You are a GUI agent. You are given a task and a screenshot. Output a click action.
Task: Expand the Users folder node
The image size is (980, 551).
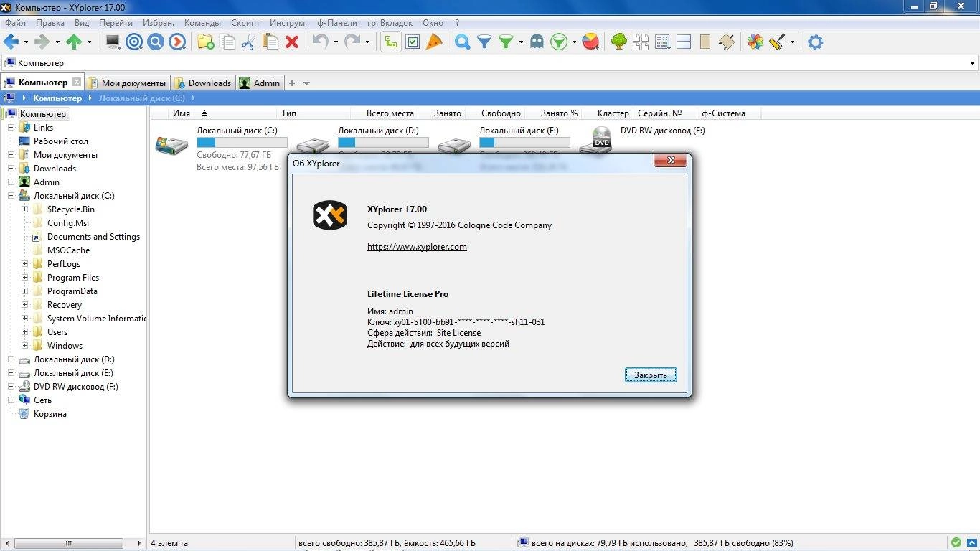pyautogui.click(x=25, y=332)
